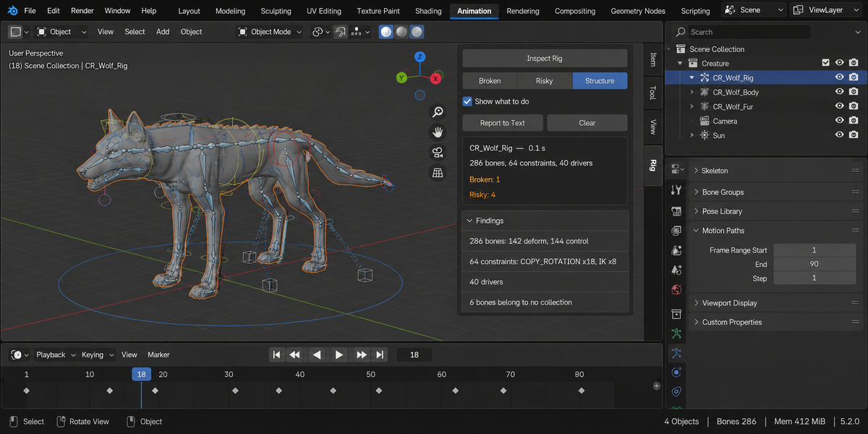Click the Inspect Rig button
Screen dimensions: 868x434
545,59
